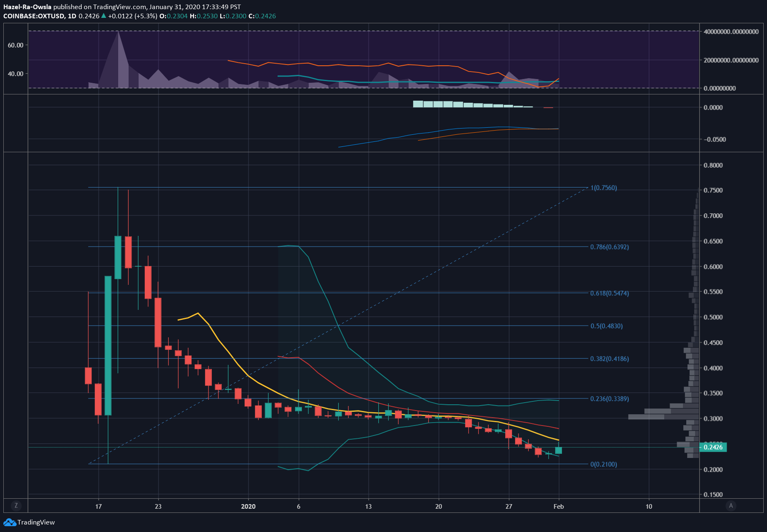Click the 10 date label on time axis
767x532 pixels.
(649, 506)
